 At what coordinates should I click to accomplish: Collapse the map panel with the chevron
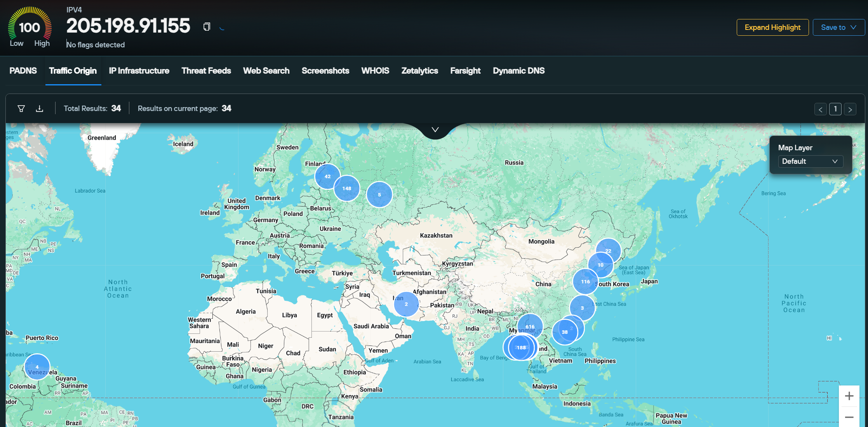(x=435, y=129)
